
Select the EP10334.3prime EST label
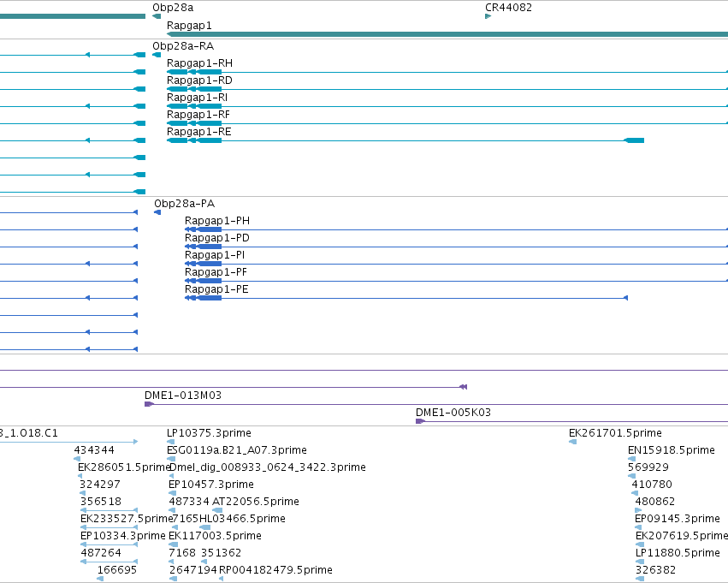click(123, 536)
